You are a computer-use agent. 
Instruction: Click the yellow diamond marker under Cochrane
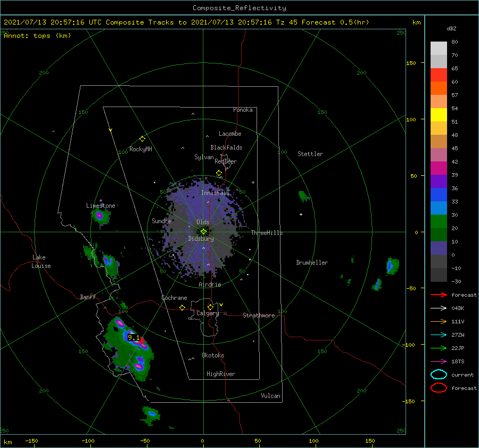pos(183,307)
